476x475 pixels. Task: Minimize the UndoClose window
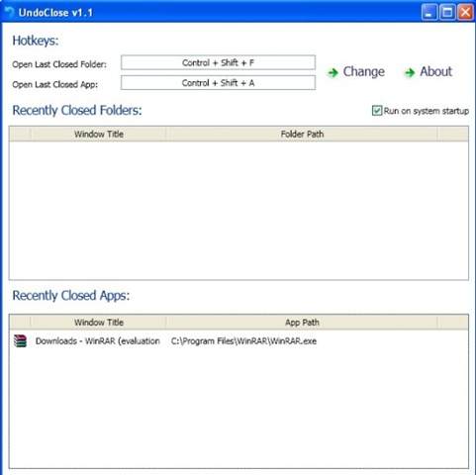[429, 13]
